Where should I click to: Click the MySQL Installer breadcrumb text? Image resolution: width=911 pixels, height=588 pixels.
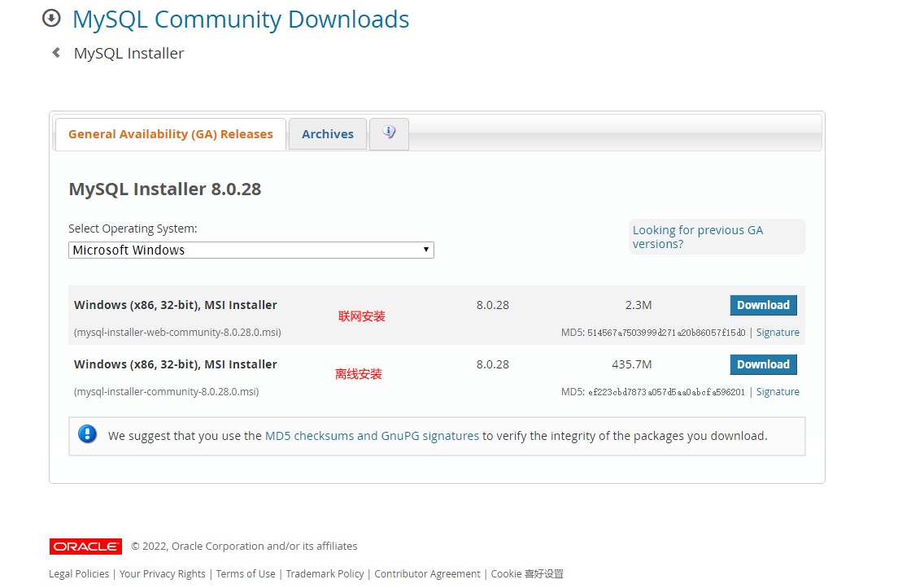click(x=129, y=54)
